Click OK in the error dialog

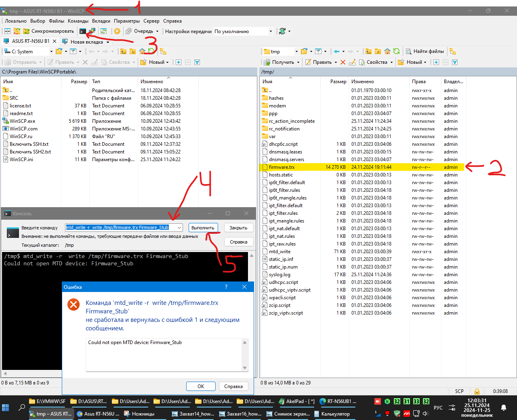(201, 386)
